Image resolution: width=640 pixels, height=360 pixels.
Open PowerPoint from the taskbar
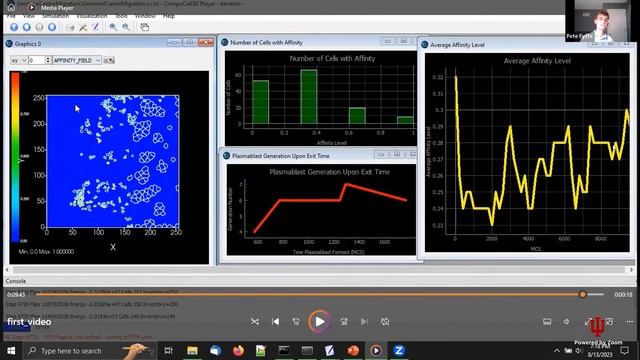pyautogui.click(x=353, y=351)
